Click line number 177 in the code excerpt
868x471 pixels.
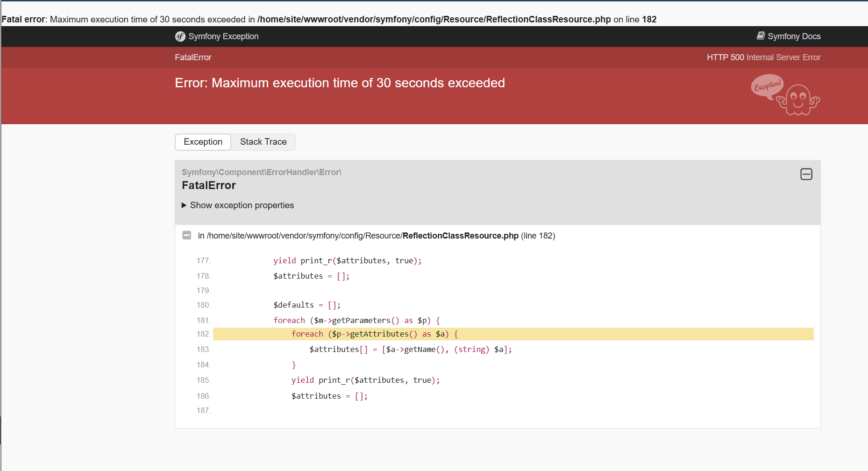click(x=203, y=260)
